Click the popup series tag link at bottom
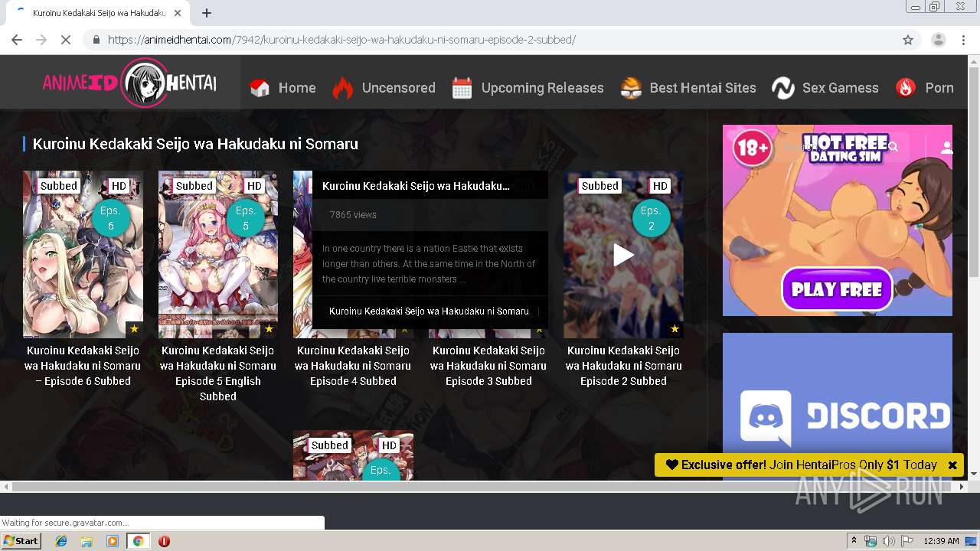The width and height of the screenshot is (980, 551). [x=429, y=311]
